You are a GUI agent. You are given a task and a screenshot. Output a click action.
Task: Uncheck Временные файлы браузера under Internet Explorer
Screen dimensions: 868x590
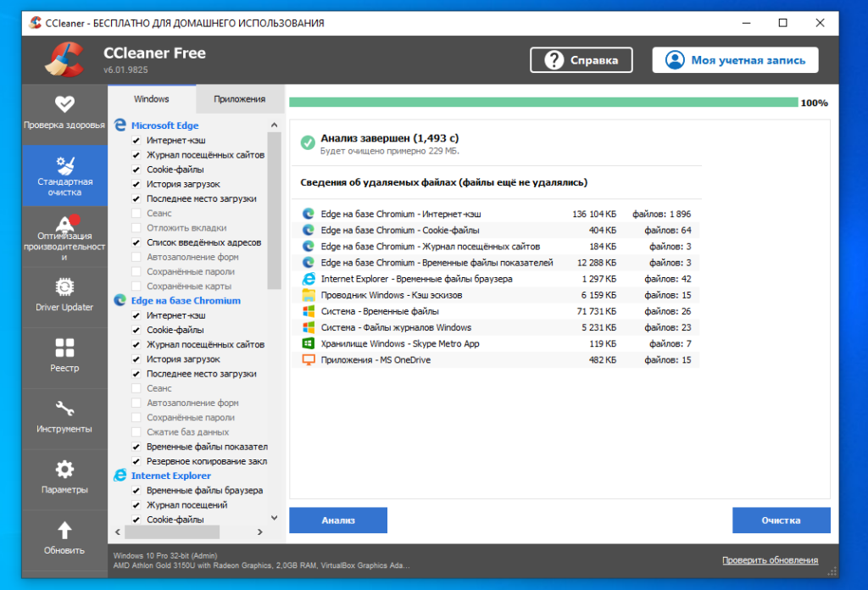pos(136,490)
